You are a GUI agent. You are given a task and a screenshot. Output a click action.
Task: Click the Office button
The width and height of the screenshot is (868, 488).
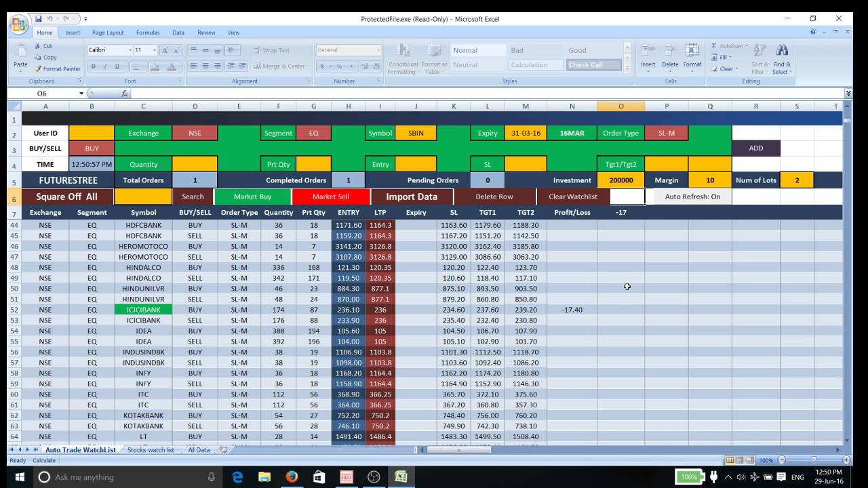[18, 25]
